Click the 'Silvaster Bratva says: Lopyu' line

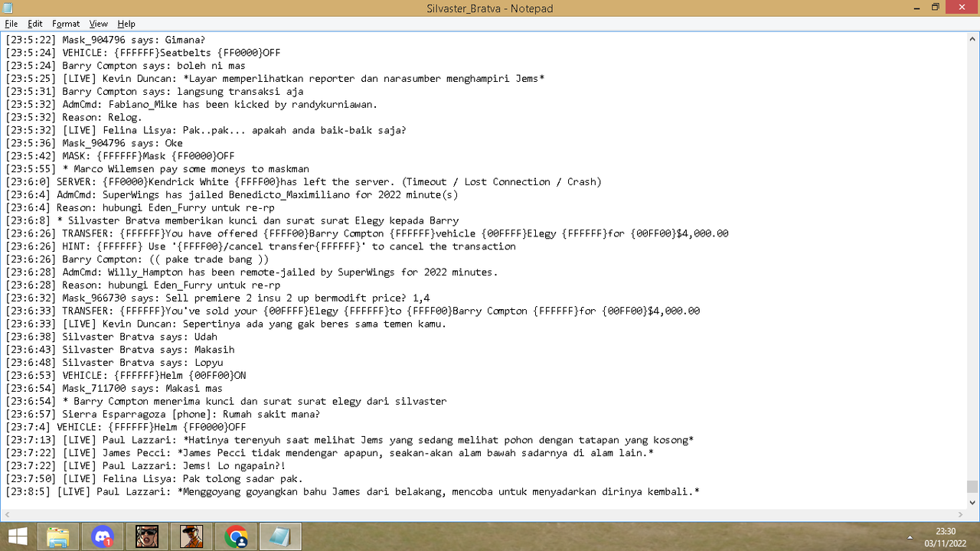point(114,362)
